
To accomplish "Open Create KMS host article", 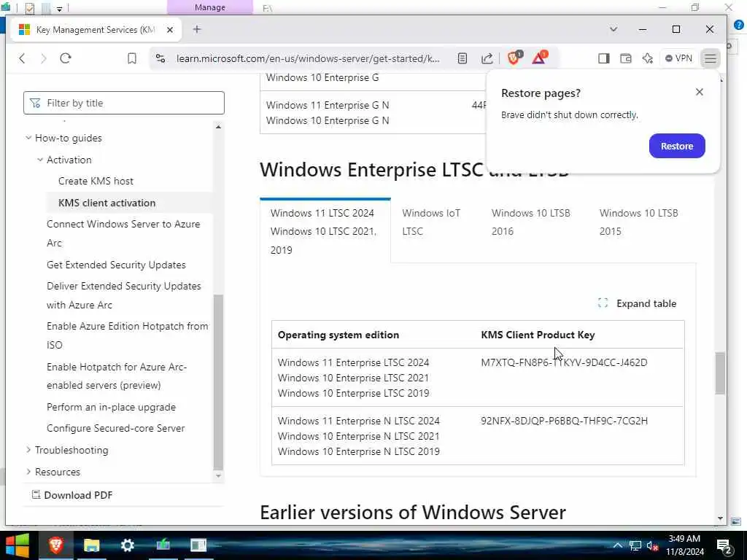I will (x=96, y=181).
